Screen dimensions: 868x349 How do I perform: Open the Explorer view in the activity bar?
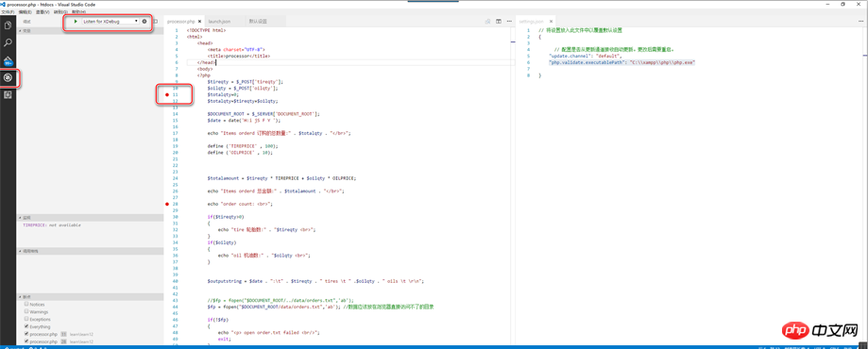[8, 25]
